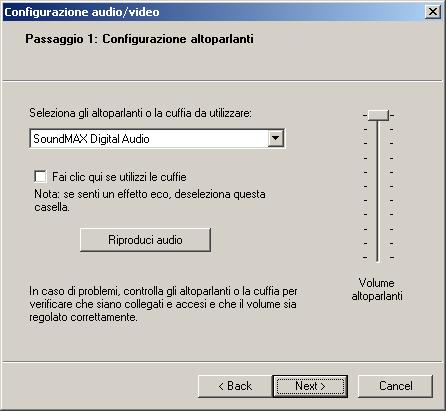
Task: Click the middle of the volume slider track
Action: (x=378, y=187)
